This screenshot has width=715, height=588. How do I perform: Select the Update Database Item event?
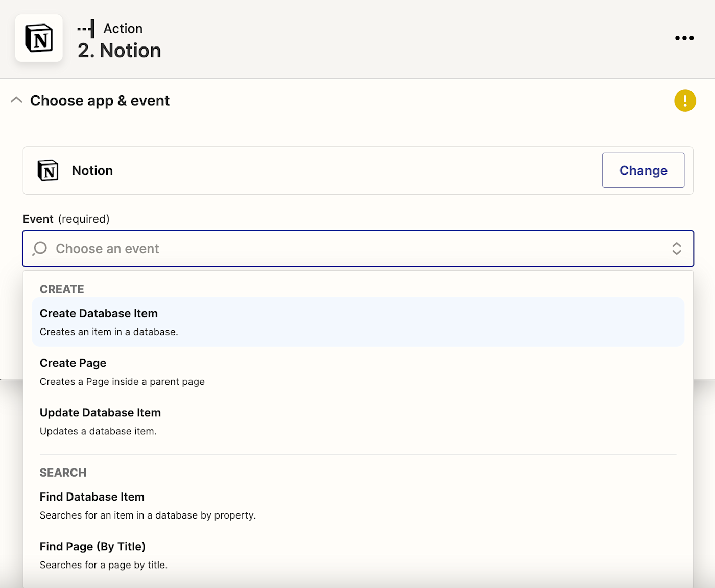click(358, 421)
